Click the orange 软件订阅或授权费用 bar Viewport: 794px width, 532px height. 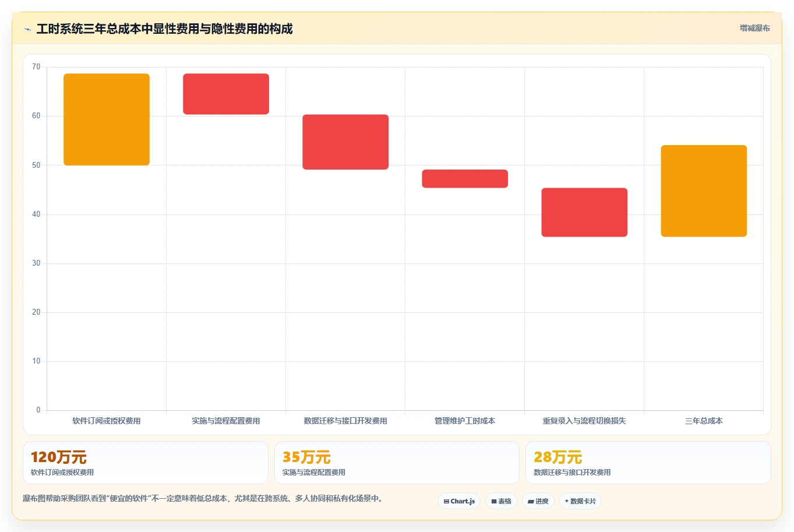pos(107,119)
